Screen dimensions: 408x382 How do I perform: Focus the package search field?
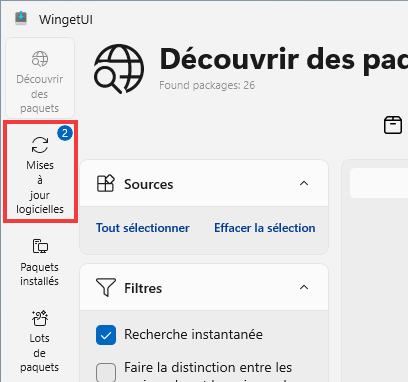click(x=379, y=183)
